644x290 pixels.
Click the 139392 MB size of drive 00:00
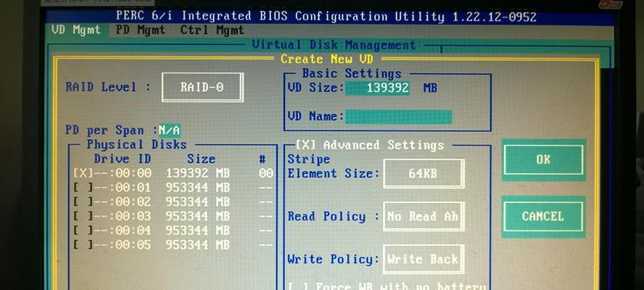point(197,173)
